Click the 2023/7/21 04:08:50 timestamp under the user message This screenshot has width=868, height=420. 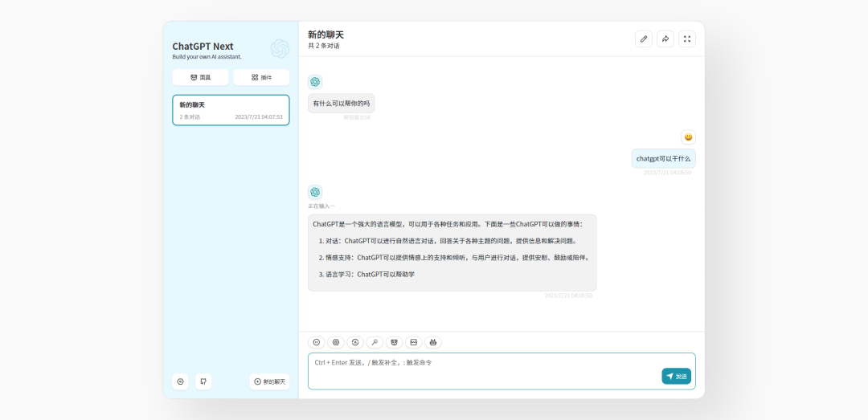[x=667, y=173]
